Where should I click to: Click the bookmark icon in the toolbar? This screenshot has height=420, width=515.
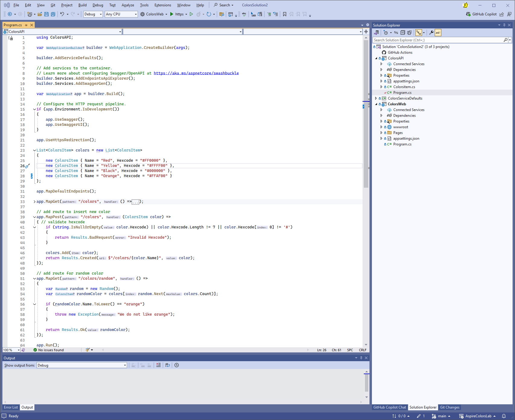(x=284, y=14)
